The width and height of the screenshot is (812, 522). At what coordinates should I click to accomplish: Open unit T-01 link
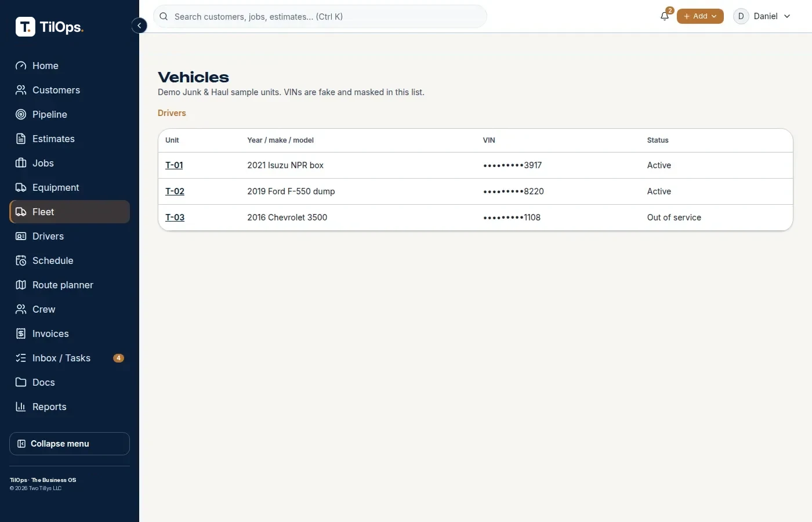tap(174, 165)
